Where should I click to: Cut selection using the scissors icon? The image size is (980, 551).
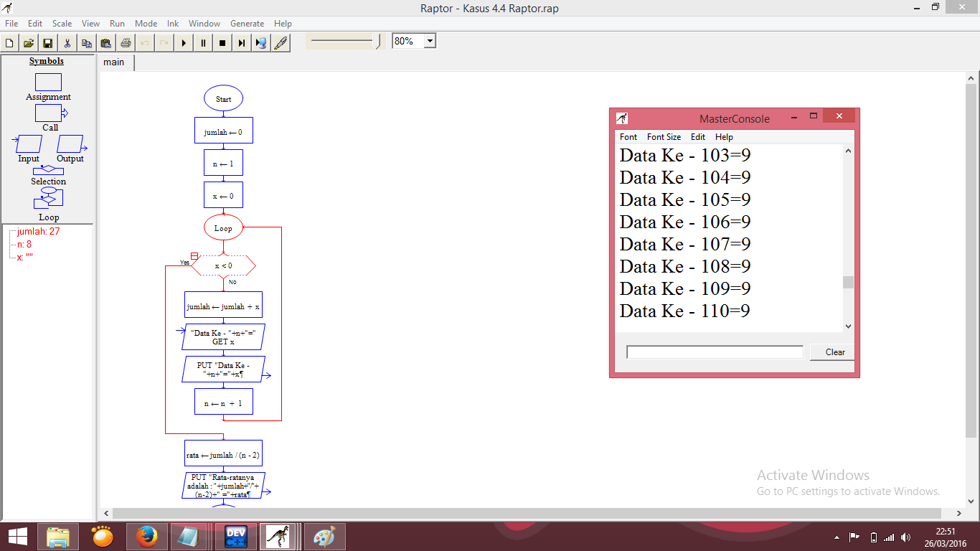(x=67, y=43)
